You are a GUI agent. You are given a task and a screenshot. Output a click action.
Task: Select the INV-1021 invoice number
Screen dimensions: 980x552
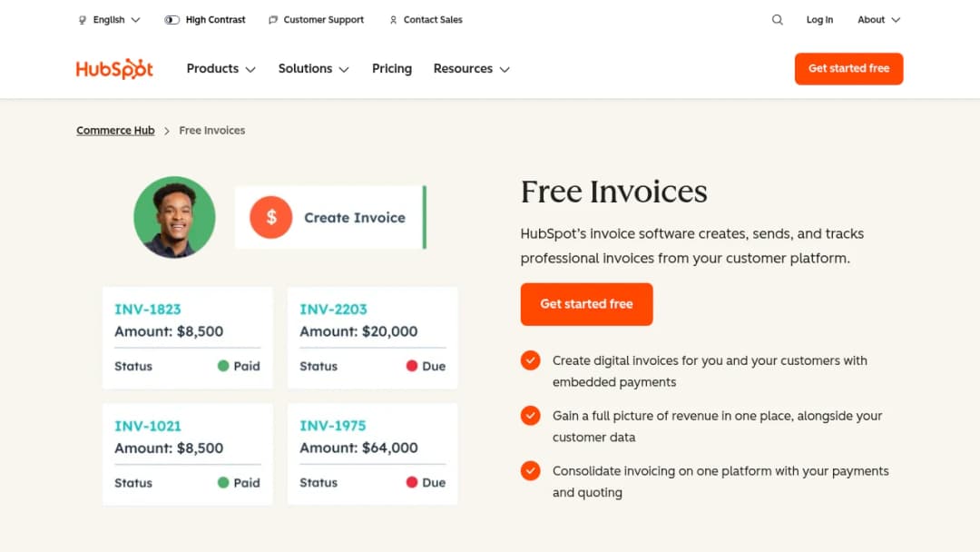pos(148,427)
